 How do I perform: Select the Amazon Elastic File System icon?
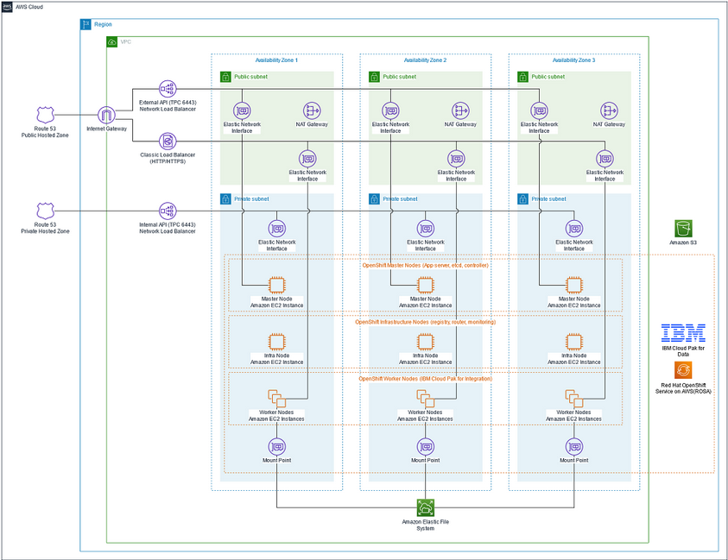click(x=425, y=508)
